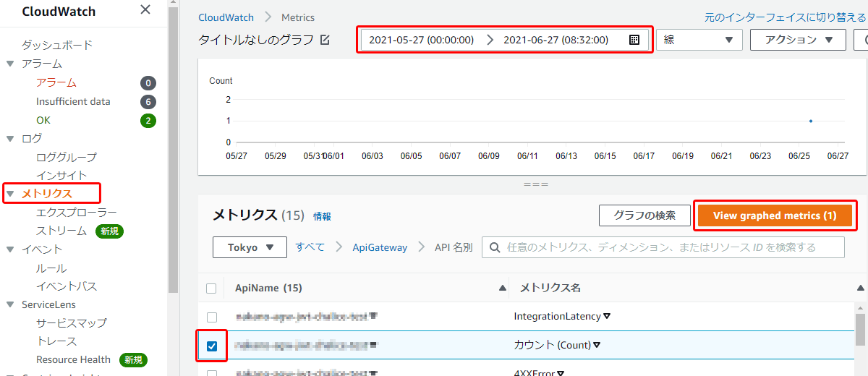The image size is (868, 376).
Task: Collapse the イベント section
Action: [10, 249]
